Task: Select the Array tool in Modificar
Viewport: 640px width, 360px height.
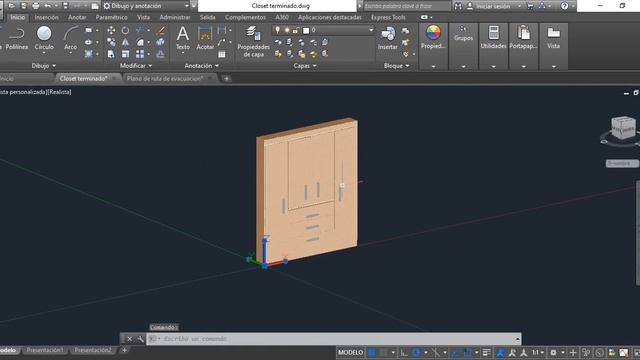Action: (140, 54)
